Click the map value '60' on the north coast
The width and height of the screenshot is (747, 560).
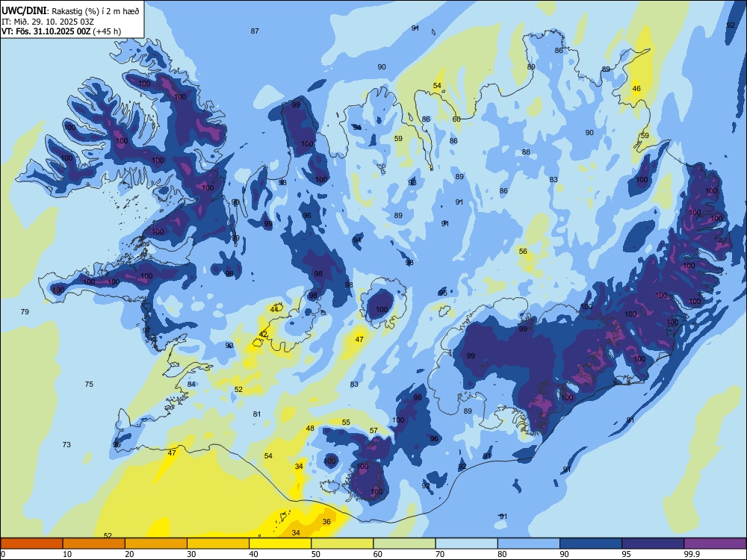456,119
